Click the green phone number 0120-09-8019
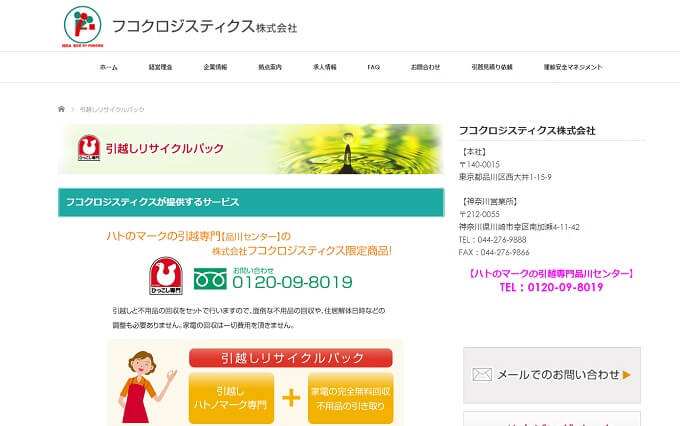Screen dimensions: 680x426 [x=292, y=282]
